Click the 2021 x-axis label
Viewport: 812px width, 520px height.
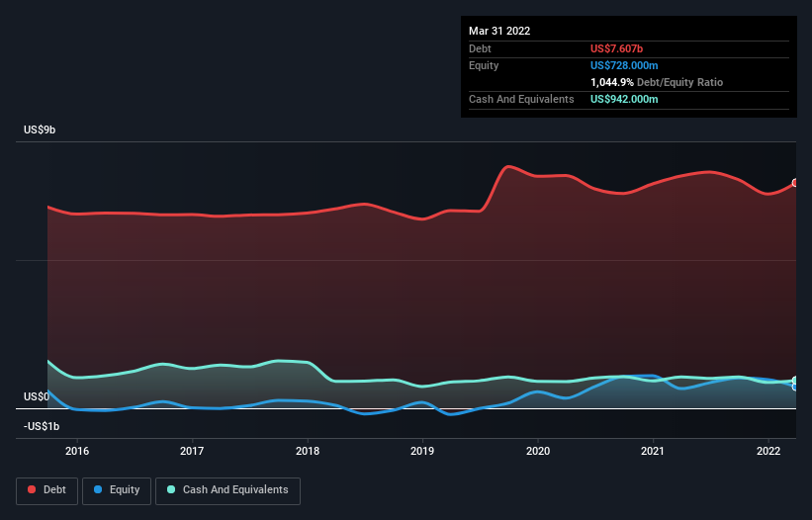pos(653,451)
